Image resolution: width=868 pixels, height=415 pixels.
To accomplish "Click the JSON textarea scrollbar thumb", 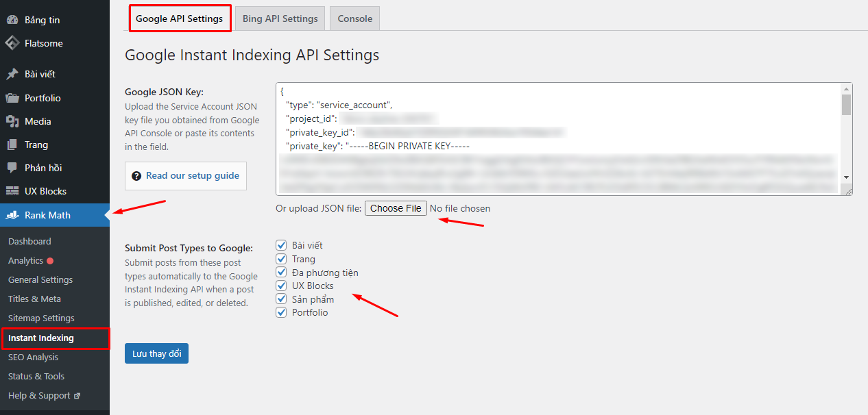I will pyautogui.click(x=847, y=105).
